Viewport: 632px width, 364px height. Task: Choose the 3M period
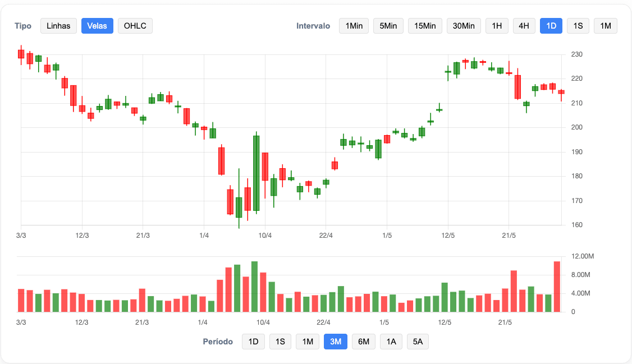click(x=336, y=342)
